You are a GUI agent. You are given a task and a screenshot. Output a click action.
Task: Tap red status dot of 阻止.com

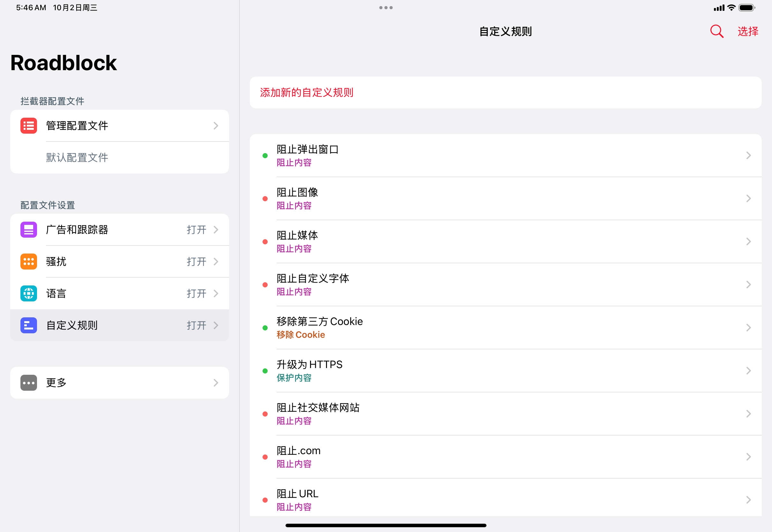tap(265, 457)
